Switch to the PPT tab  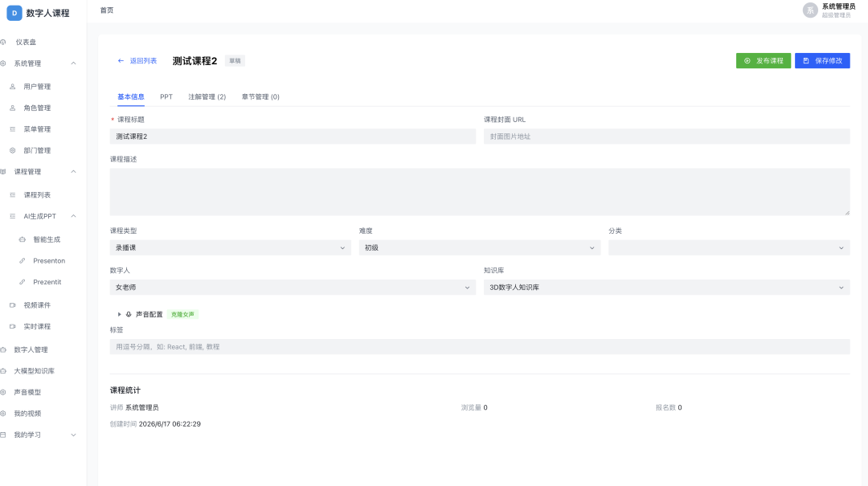tap(166, 97)
